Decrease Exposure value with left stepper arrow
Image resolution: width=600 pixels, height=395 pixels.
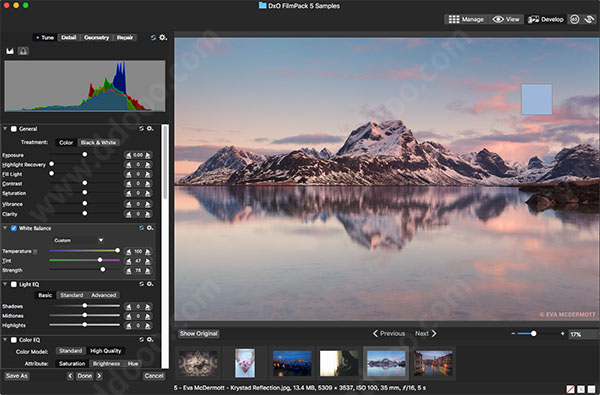coord(129,155)
